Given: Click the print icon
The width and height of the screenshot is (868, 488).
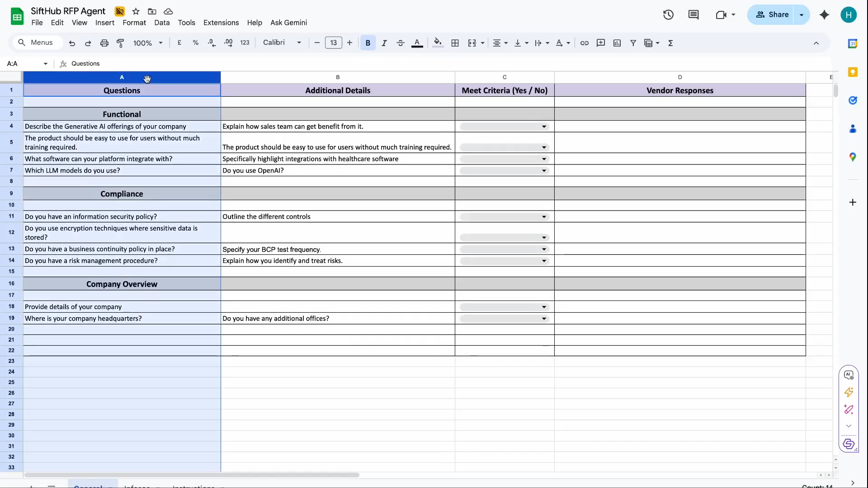Looking at the screenshot, I should click(x=104, y=43).
